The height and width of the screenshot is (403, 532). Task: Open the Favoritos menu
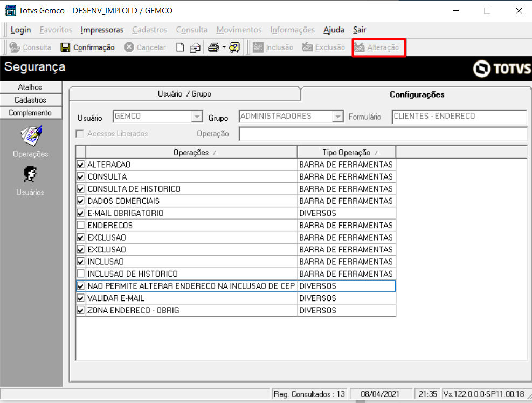tap(56, 30)
